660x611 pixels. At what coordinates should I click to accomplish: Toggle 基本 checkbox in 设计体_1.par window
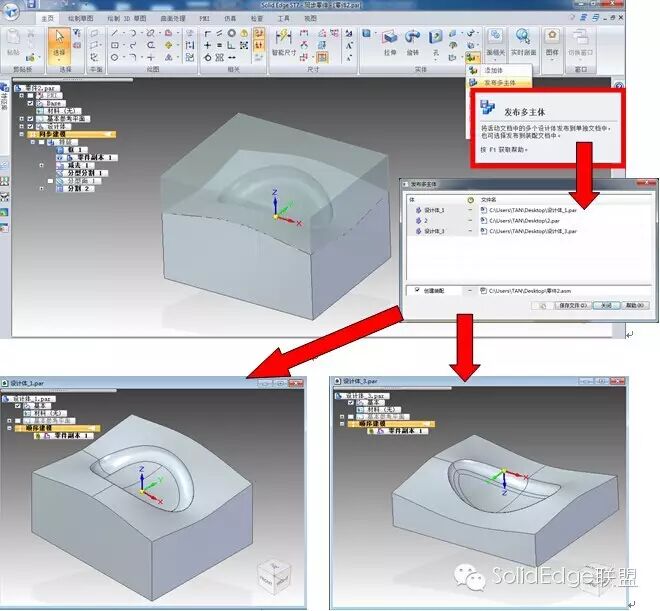(18, 406)
